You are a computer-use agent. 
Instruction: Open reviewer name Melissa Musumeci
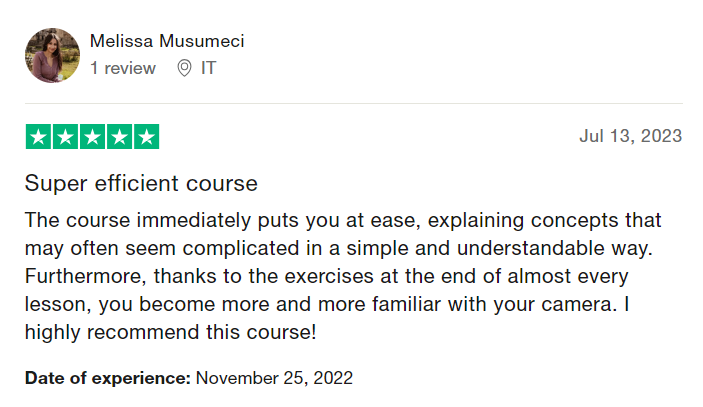tap(167, 41)
